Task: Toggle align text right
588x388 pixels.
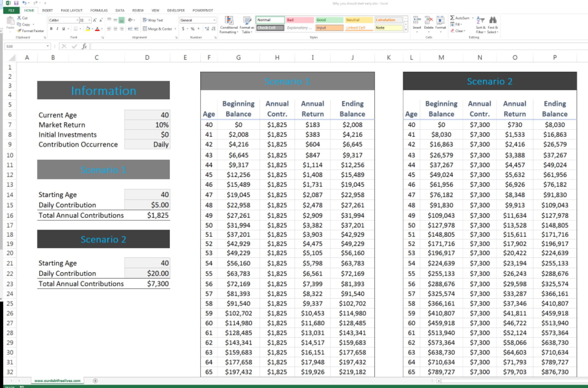Action: coord(122,29)
